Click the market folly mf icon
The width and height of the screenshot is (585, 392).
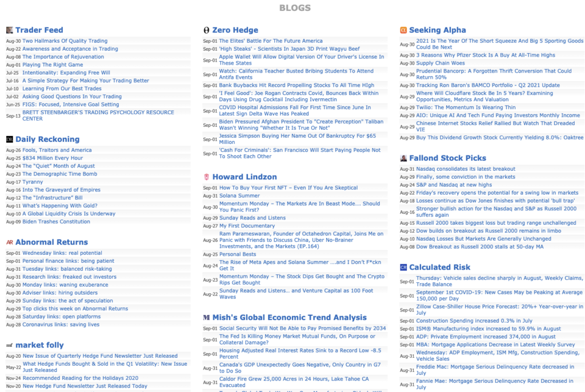[9, 345]
